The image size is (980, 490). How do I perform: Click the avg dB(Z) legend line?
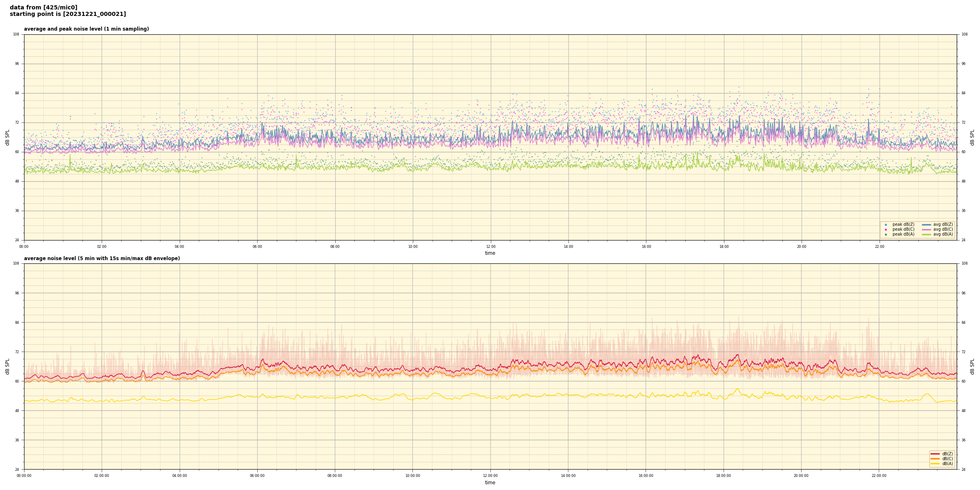tap(927, 225)
